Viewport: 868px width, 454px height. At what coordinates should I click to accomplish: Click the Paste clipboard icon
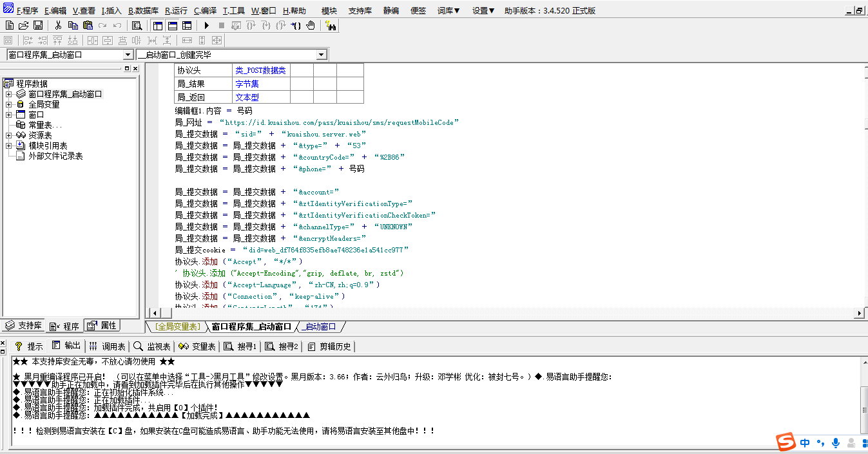click(88, 26)
